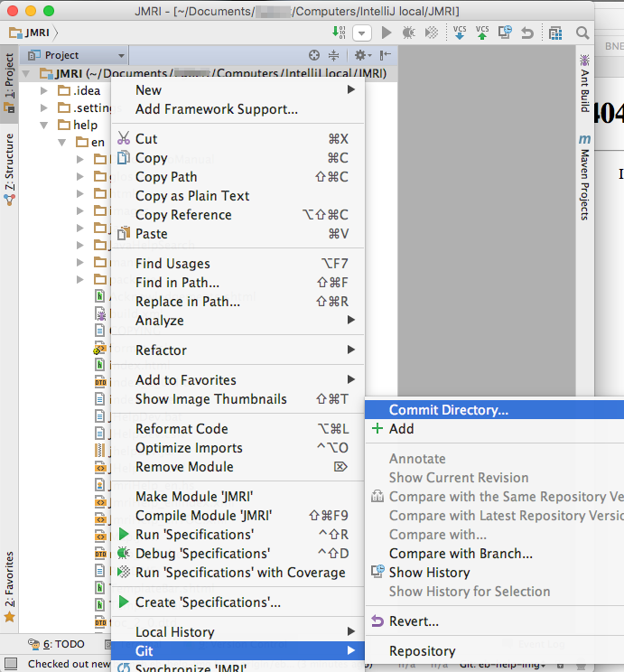Open the Ant Build side panel

point(585,81)
